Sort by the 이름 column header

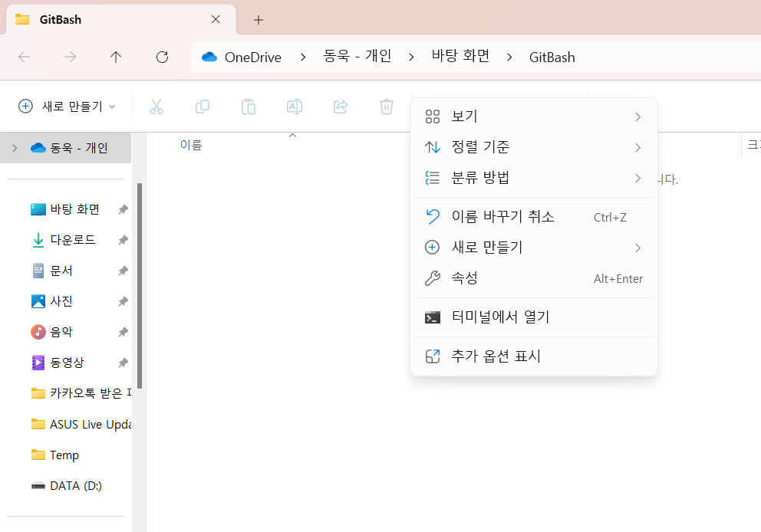tap(191, 145)
